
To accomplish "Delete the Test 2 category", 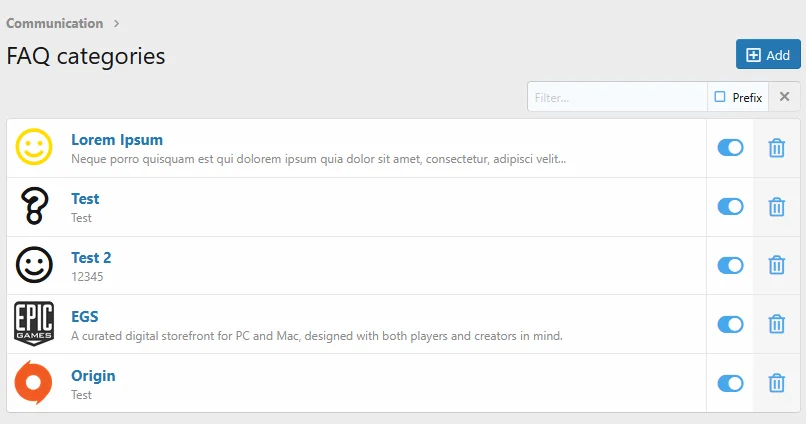I will click(x=776, y=265).
